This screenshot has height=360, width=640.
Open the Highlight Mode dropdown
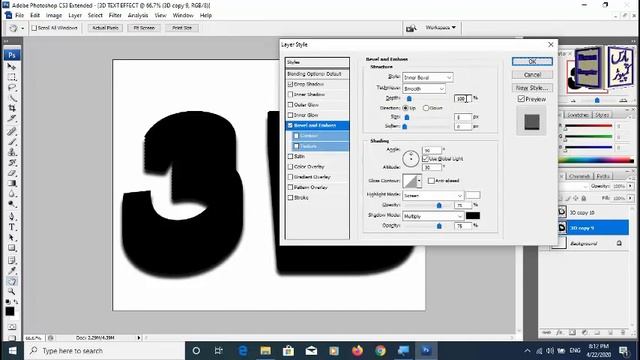pyautogui.click(x=433, y=196)
